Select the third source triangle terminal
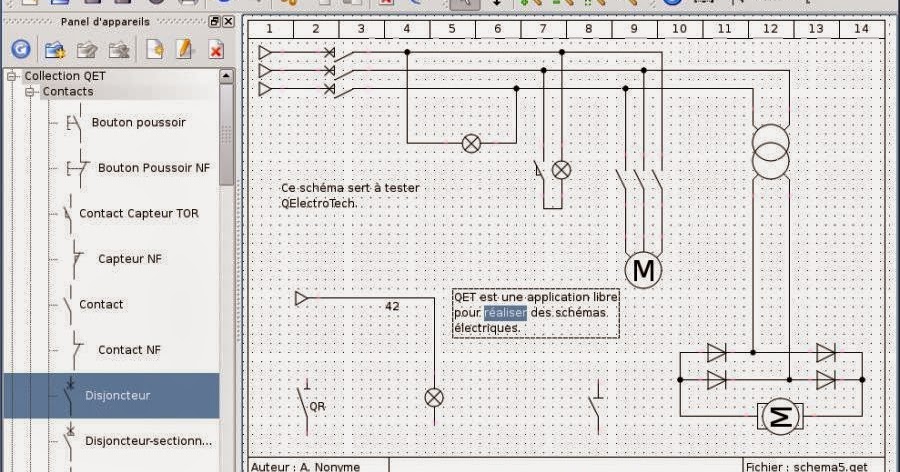Viewport: 900px width, 472px height. click(265, 89)
